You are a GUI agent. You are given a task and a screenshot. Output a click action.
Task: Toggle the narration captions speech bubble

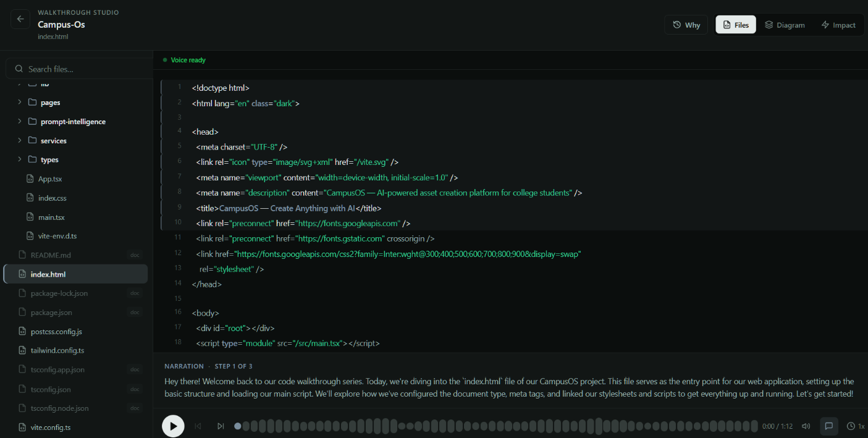pyautogui.click(x=829, y=426)
